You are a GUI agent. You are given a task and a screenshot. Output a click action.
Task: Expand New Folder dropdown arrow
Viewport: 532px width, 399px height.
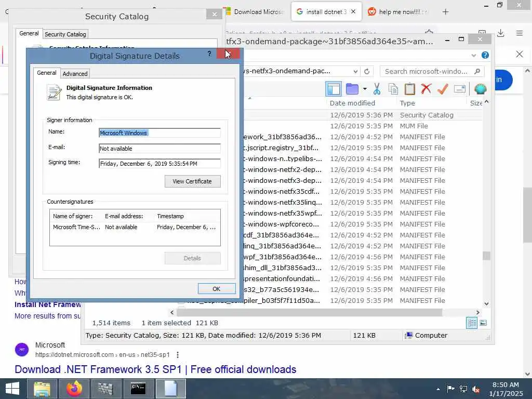tap(365, 89)
